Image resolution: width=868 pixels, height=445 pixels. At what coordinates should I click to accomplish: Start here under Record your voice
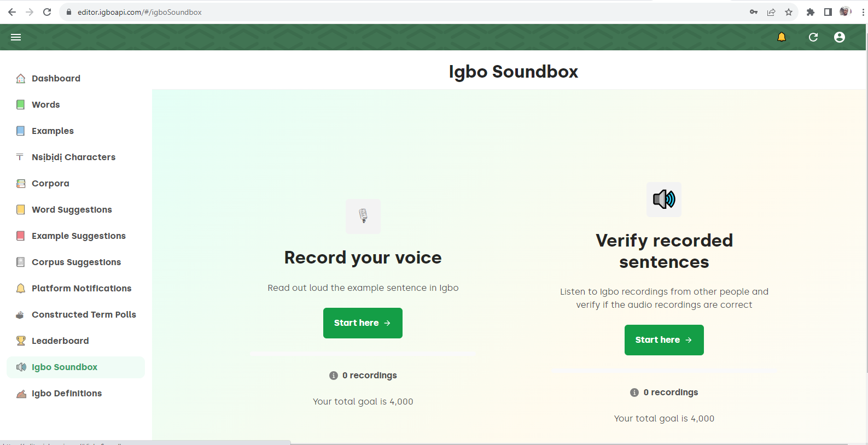click(x=363, y=323)
